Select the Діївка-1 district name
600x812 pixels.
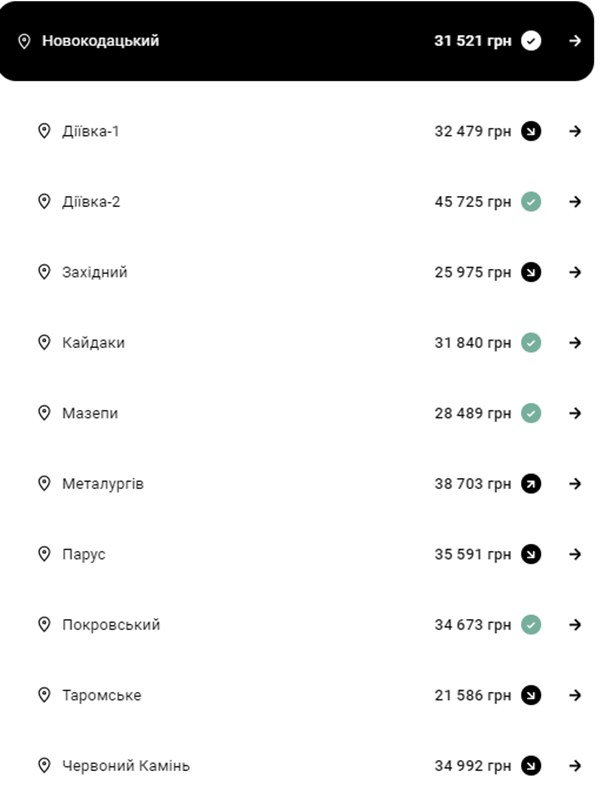click(91, 131)
